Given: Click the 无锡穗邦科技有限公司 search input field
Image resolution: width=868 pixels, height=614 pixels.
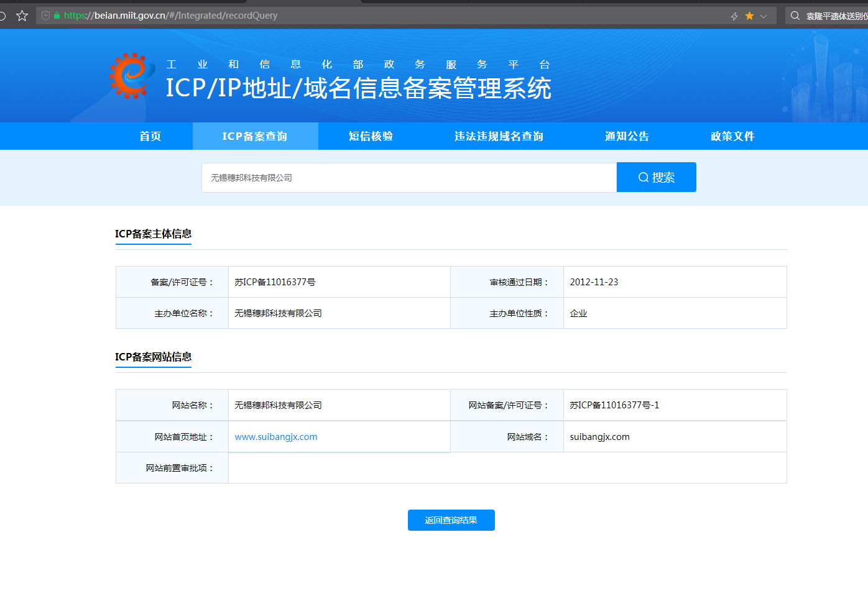Looking at the screenshot, I should pos(409,178).
